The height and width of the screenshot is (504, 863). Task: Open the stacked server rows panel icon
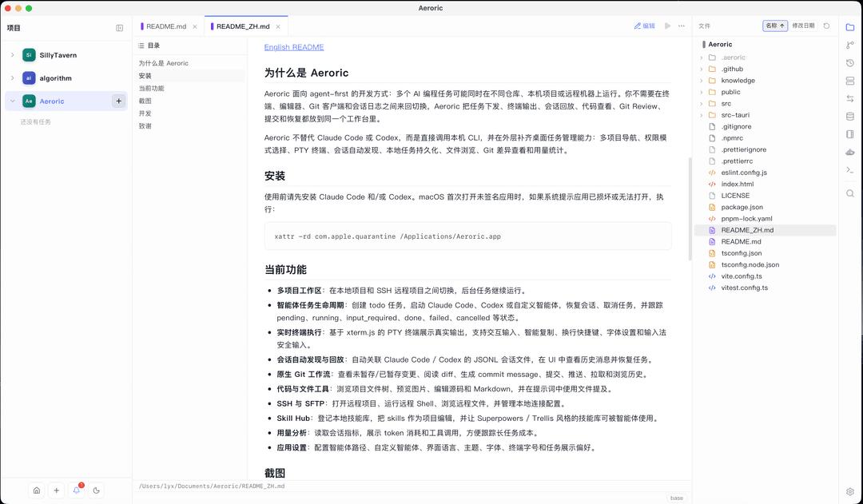pyautogui.click(x=849, y=81)
